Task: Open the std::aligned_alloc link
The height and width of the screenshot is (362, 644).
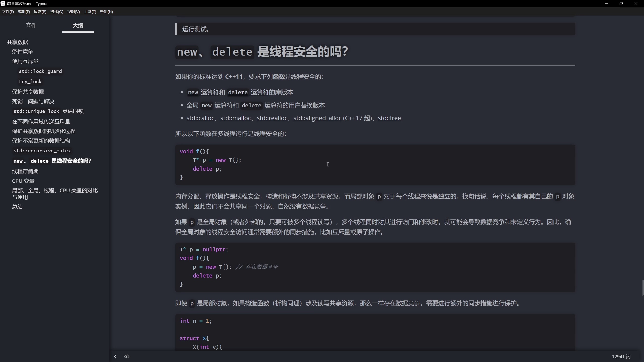Action: point(317,118)
